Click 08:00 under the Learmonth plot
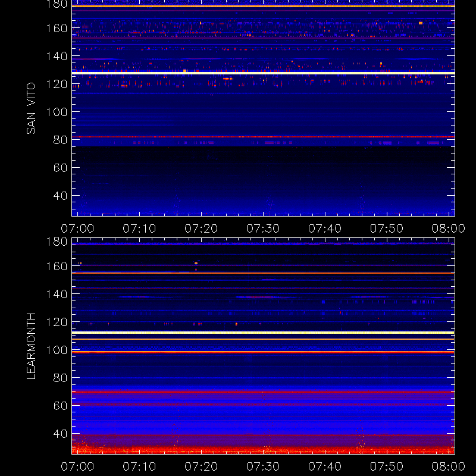The image size is (476, 476). pos(449,466)
